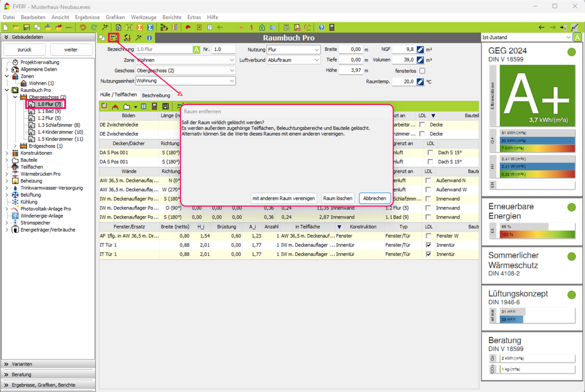Click the Höhe input field
The image size is (585, 392).
click(350, 71)
